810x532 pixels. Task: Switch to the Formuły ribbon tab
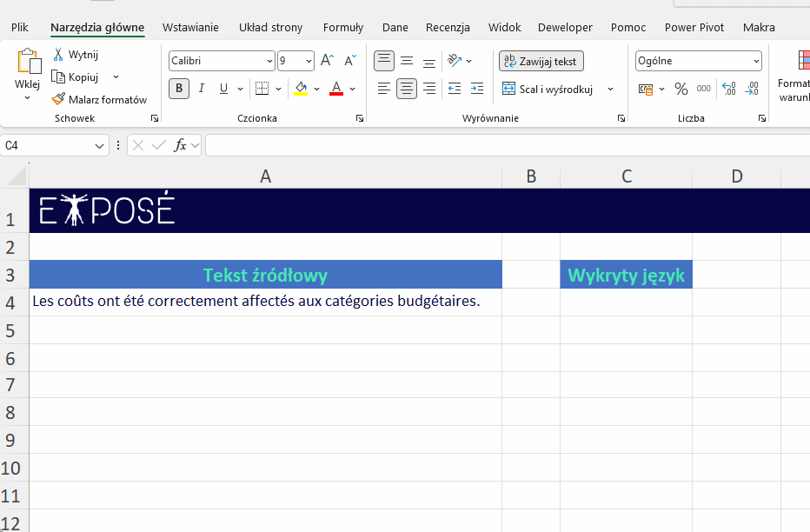[342, 28]
